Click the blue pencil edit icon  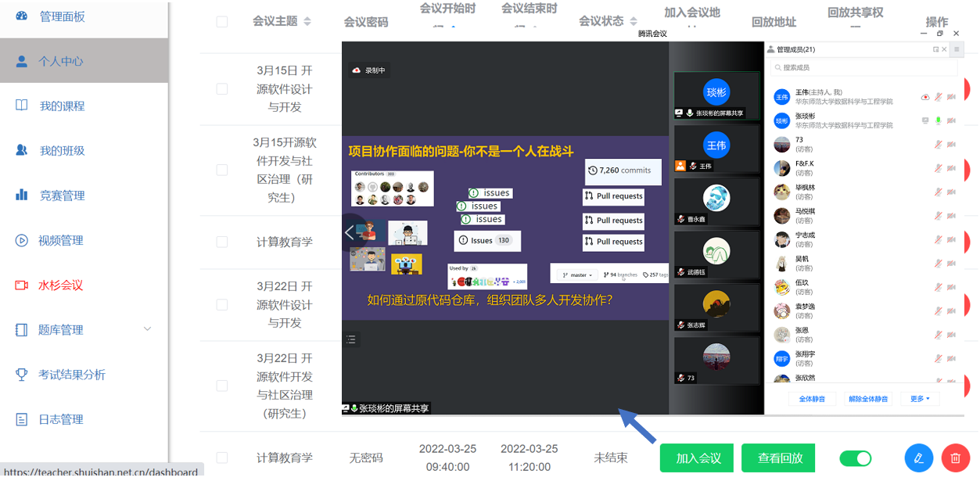(x=918, y=458)
